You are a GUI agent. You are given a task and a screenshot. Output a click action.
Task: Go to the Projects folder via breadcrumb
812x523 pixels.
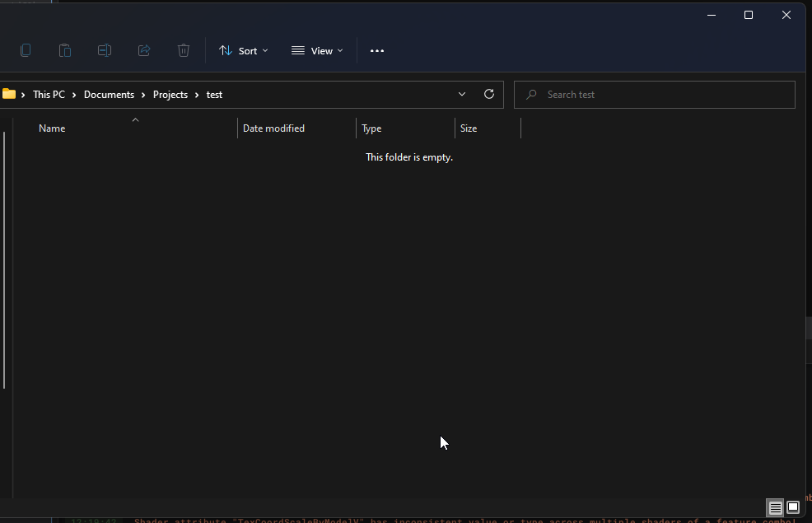coord(170,94)
